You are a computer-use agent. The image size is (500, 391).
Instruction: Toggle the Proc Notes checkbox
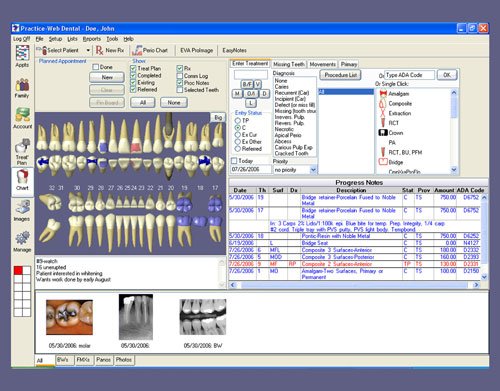click(180, 83)
